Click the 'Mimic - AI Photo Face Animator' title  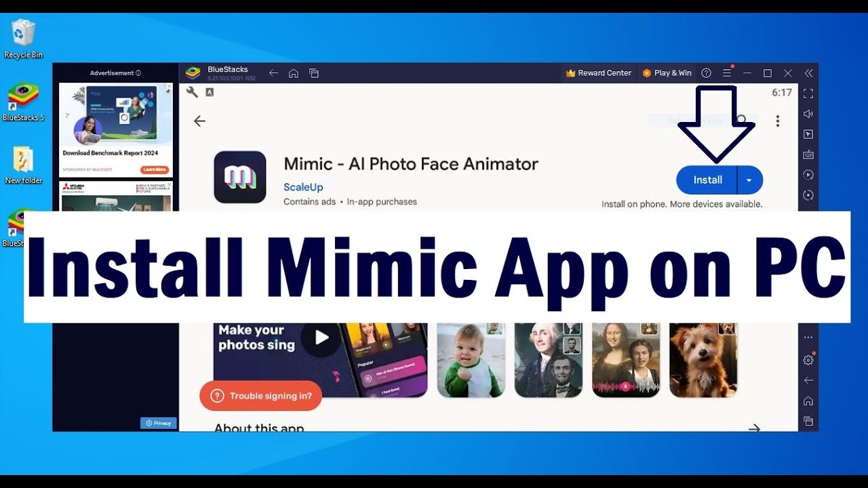(x=411, y=164)
